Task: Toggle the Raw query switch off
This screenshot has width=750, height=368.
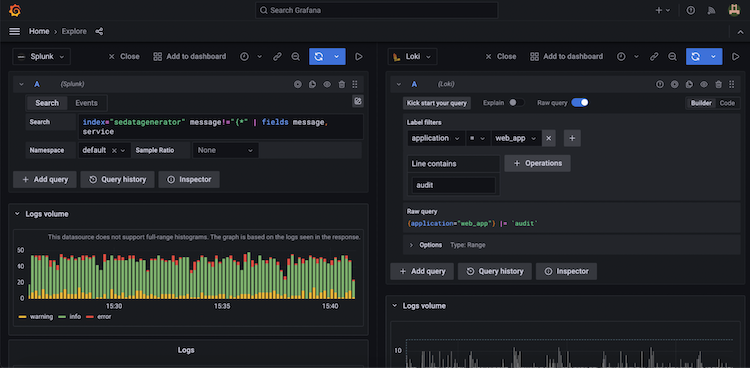Action: coord(580,103)
